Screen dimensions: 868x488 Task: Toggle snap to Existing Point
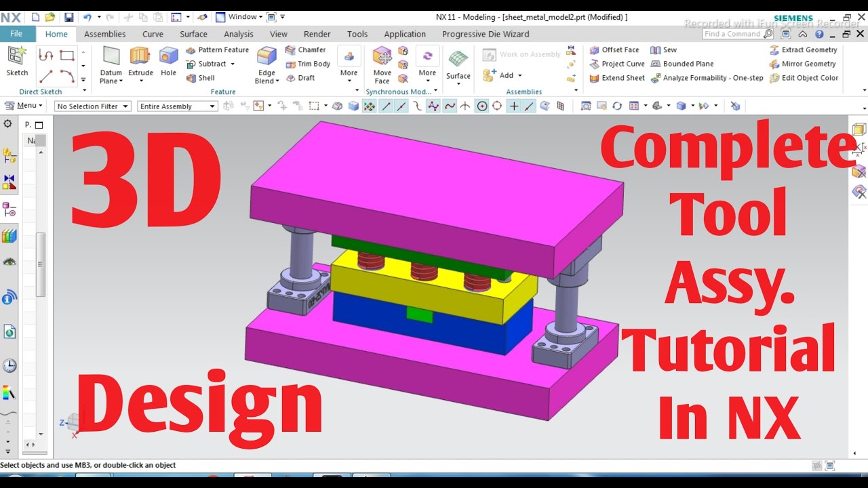tap(514, 106)
